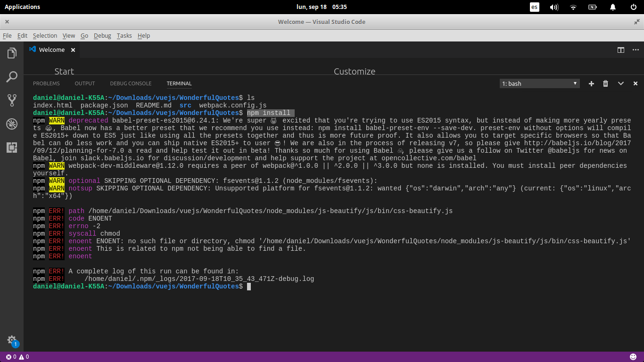
Task: Click the date and time clock
Action: pos(322,7)
